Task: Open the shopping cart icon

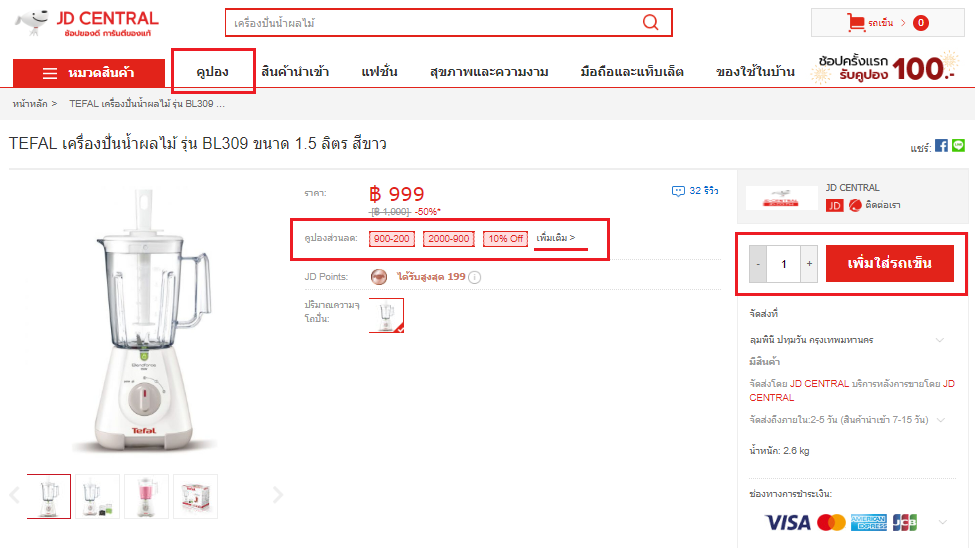Action: pos(856,22)
